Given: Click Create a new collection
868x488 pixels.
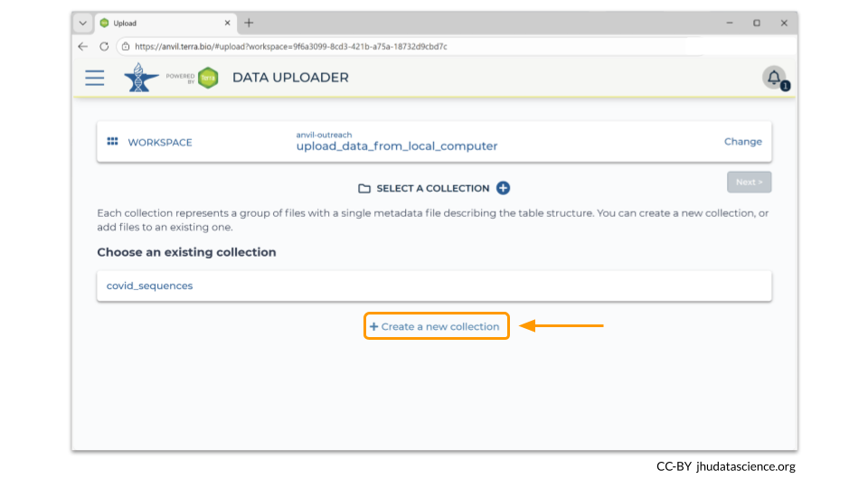Looking at the screenshot, I should [x=436, y=326].
